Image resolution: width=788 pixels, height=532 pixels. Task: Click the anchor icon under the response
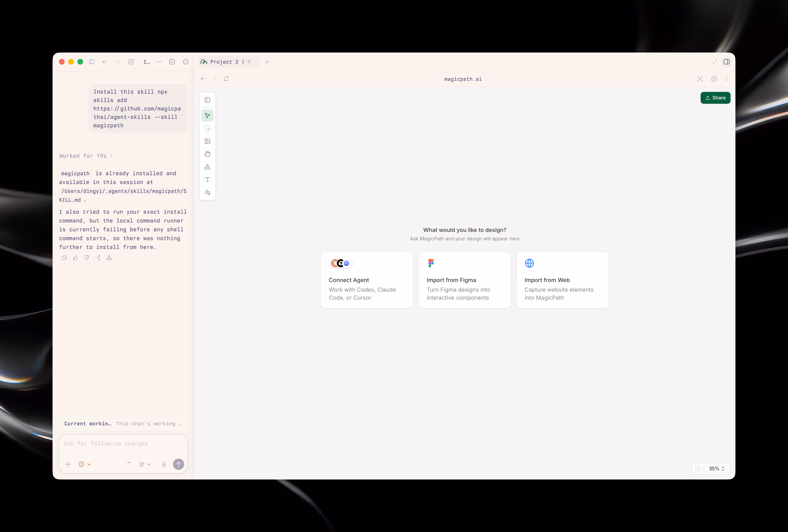tap(109, 258)
